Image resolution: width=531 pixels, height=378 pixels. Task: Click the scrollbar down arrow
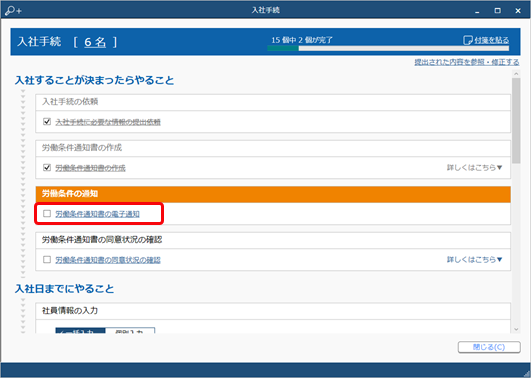[516, 329]
